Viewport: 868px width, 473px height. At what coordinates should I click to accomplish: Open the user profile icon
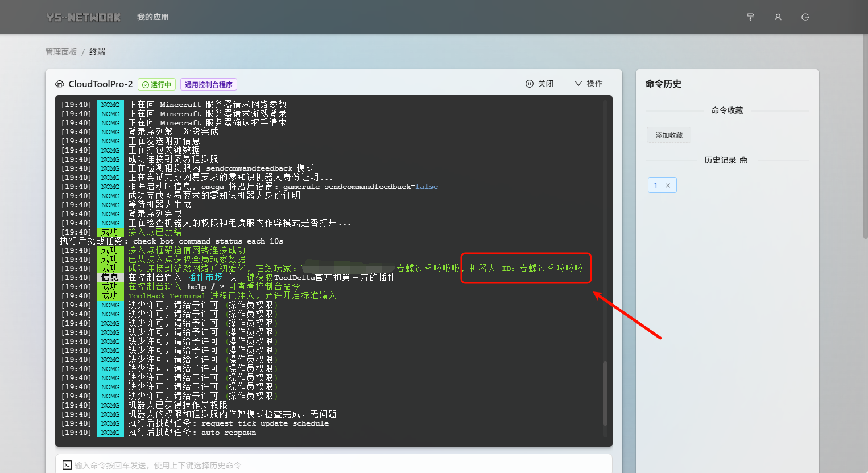tap(778, 17)
